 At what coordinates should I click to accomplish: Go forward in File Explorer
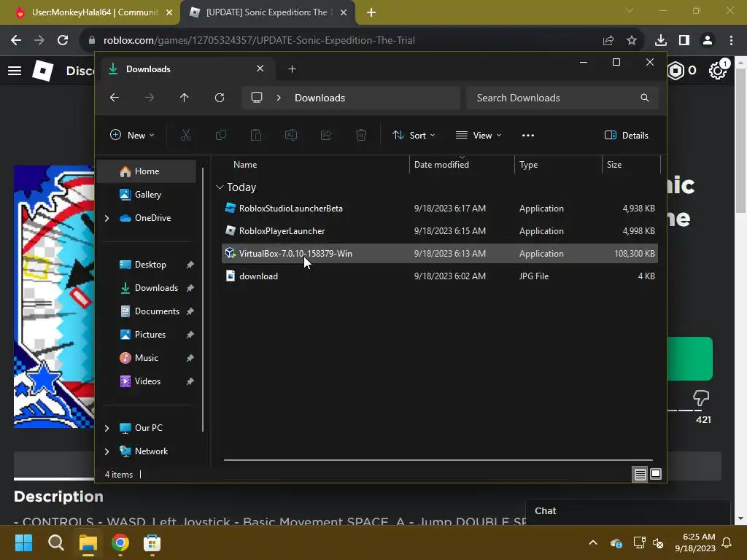(x=150, y=98)
